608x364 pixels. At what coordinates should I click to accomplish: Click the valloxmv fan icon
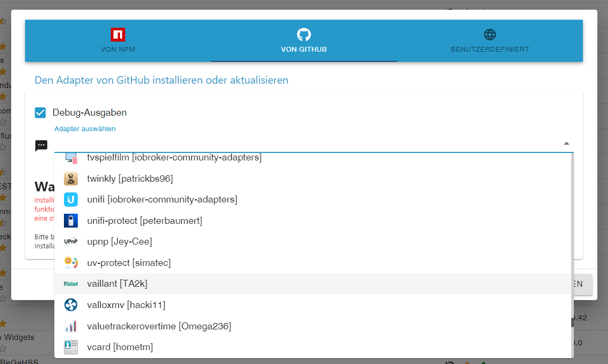pyautogui.click(x=71, y=305)
